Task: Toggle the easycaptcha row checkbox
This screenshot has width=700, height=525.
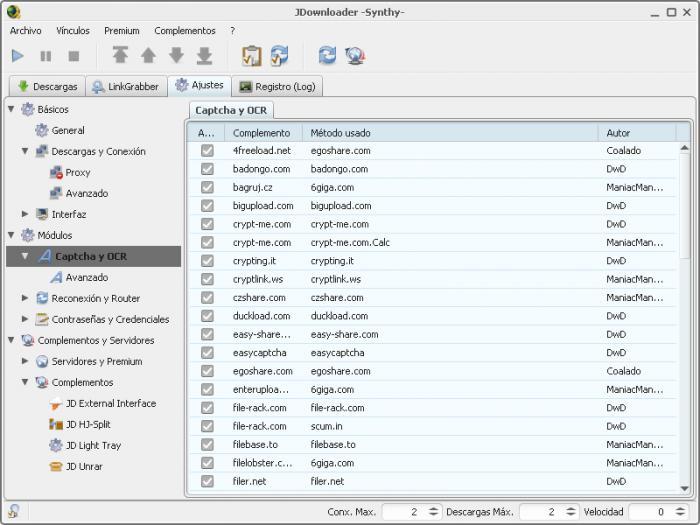Action: [207, 353]
